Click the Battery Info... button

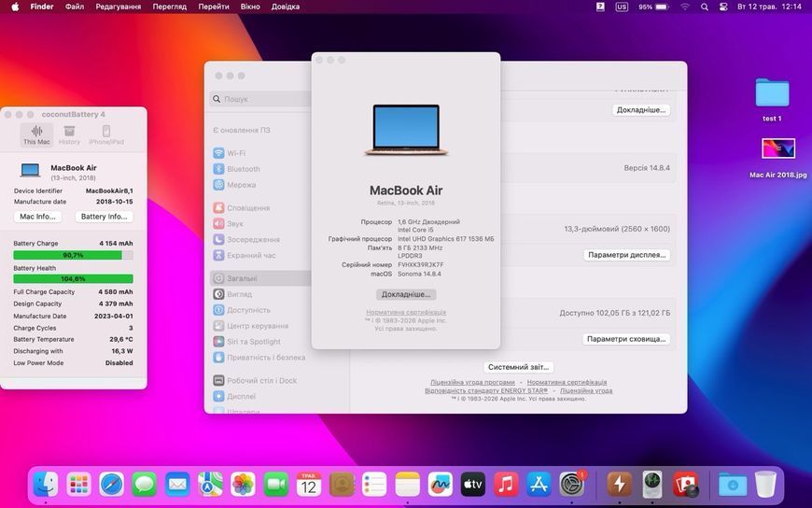pyautogui.click(x=105, y=217)
